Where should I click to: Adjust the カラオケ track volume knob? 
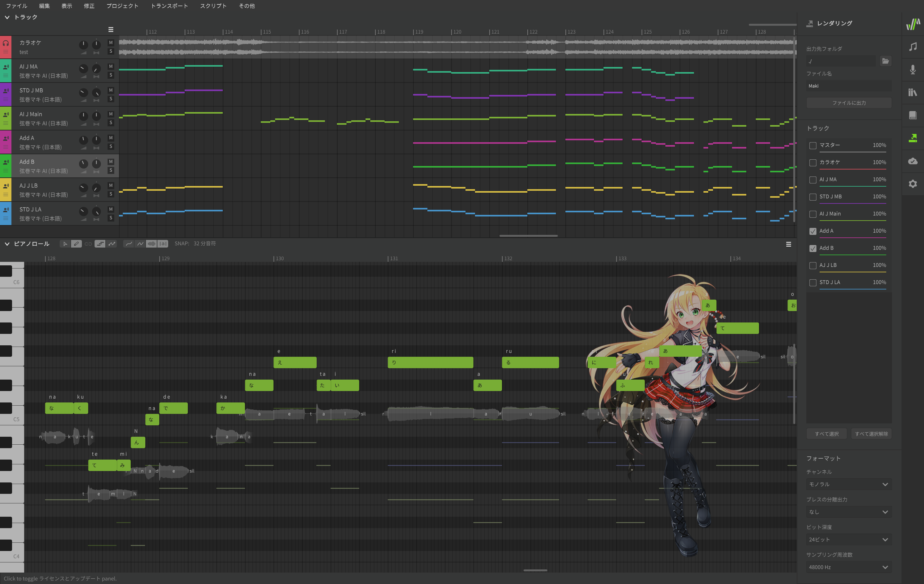(83, 45)
